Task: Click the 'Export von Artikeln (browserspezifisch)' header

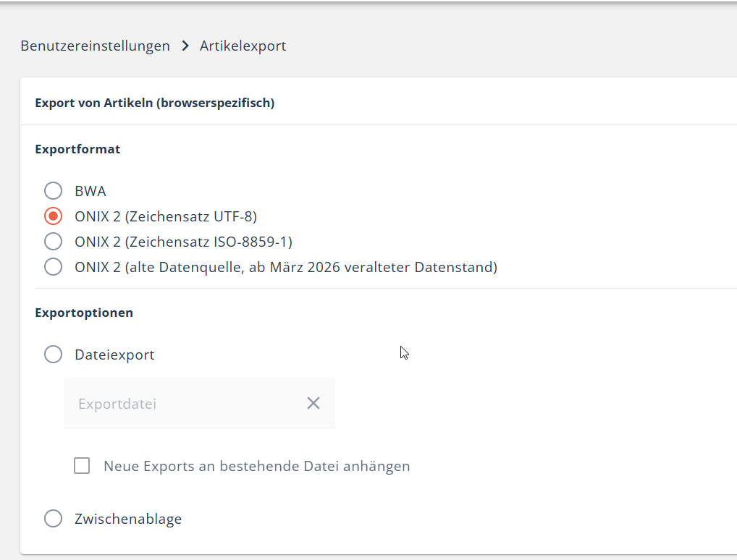Action: [x=154, y=103]
